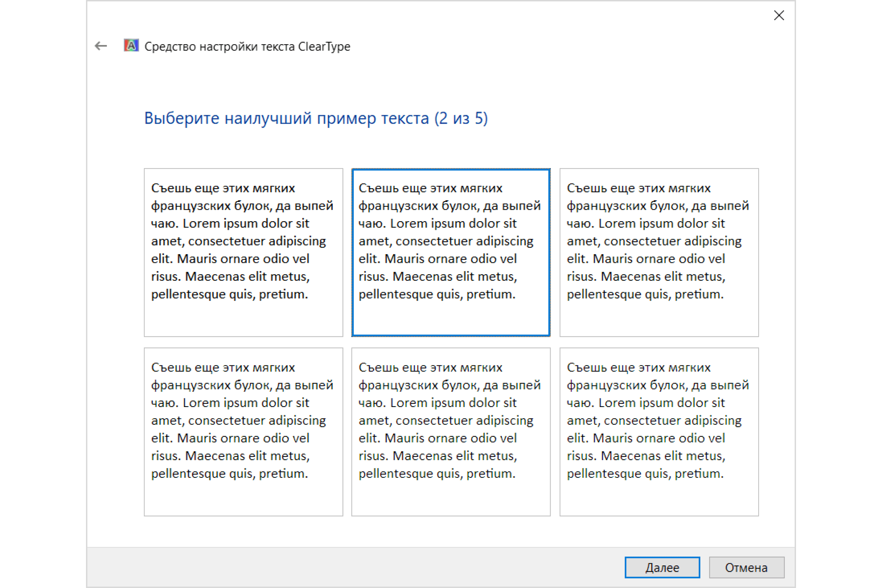The height and width of the screenshot is (588, 882).
Task: Pick the bottom-left text sample
Action: tap(243, 432)
